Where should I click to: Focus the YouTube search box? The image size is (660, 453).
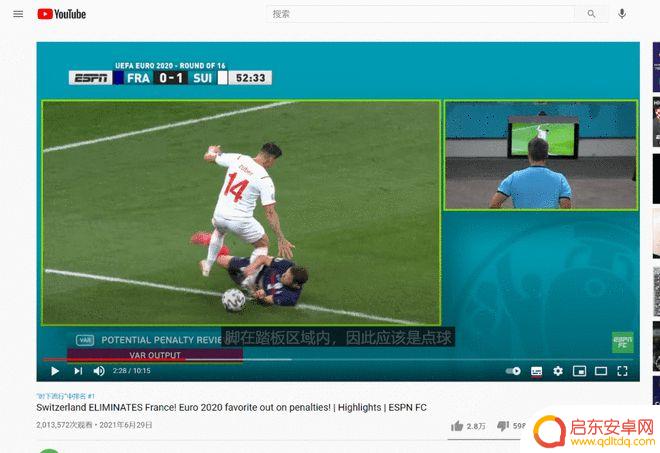pos(420,14)
